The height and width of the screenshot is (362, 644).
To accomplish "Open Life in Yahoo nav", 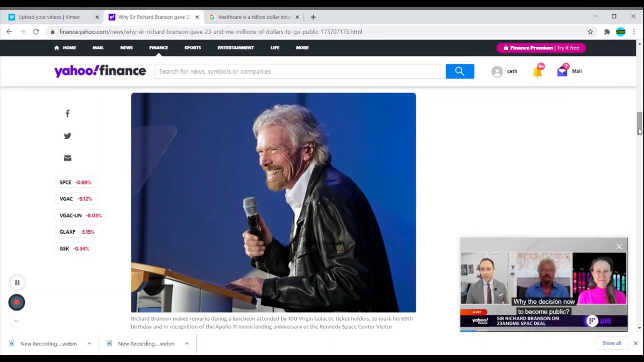I will (275, 48).
